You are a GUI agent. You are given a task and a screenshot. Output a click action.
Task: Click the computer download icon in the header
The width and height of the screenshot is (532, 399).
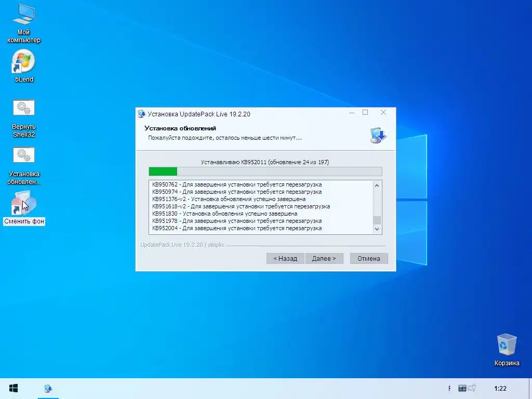378,135
